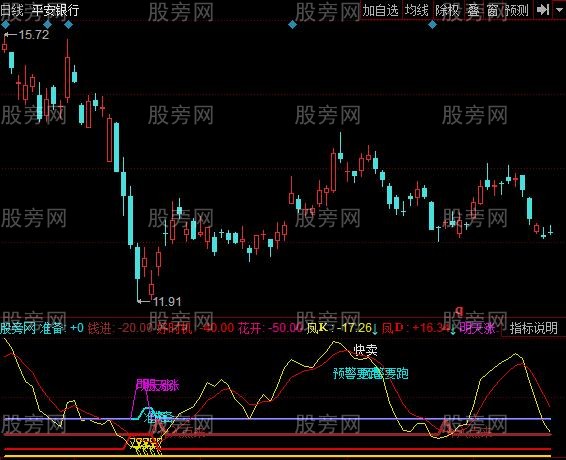Click the 加自选 add-to-watchlist button
The height and width of the screenshot is (460, 566).
click(380, 10)
